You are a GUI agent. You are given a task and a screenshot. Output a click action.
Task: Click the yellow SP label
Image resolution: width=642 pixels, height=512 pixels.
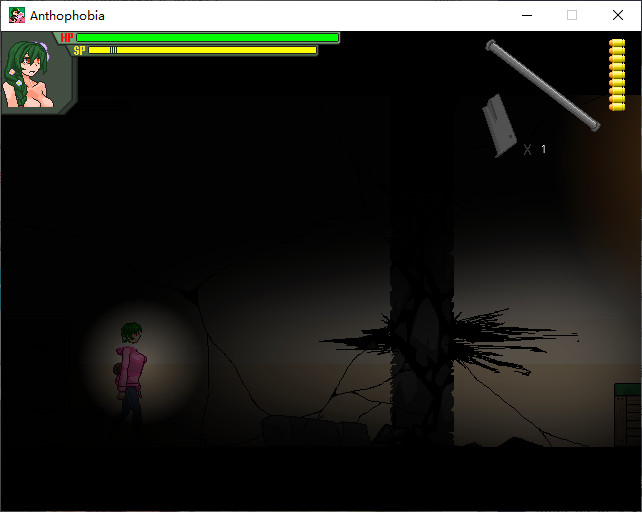point(79,50)
